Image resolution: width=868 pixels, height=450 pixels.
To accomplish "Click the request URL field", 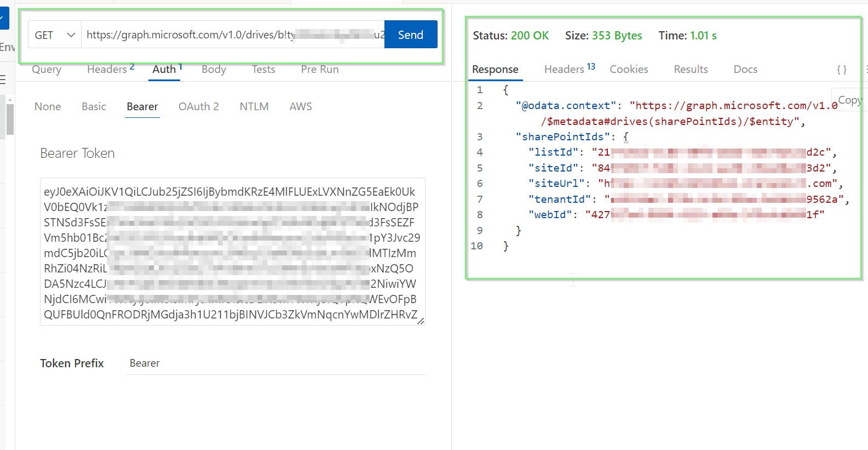I will (233, 35).
